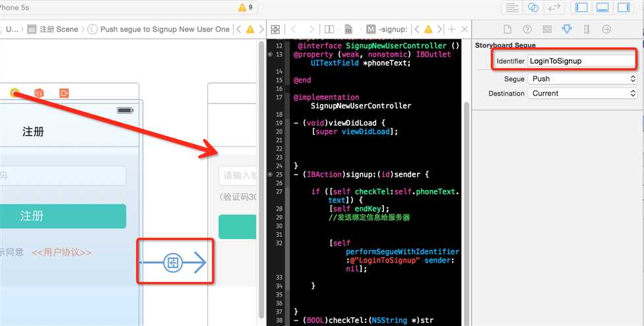Select the yellow view controller dock icon
Viewport: 644px width, 326px height.
tap(15, 93)
